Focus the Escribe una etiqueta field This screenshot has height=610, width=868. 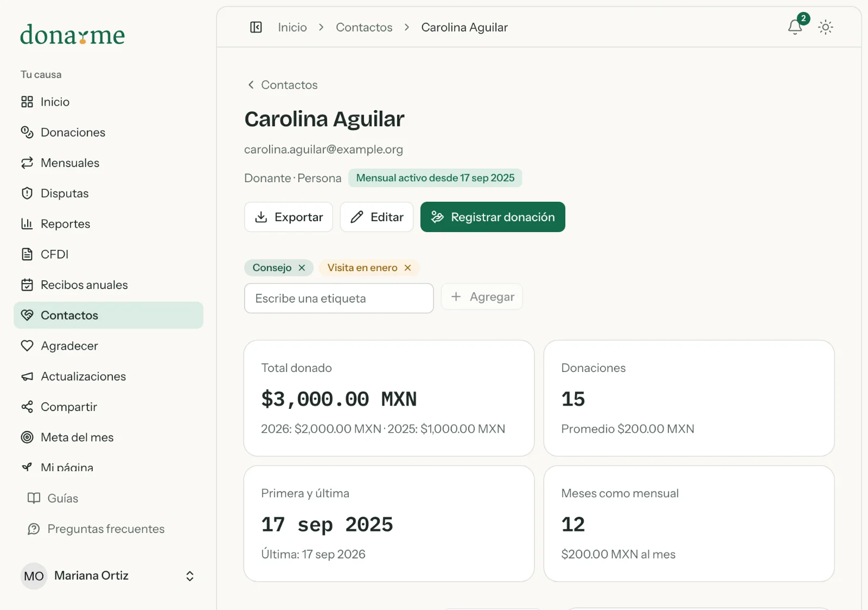pos(339,298)
